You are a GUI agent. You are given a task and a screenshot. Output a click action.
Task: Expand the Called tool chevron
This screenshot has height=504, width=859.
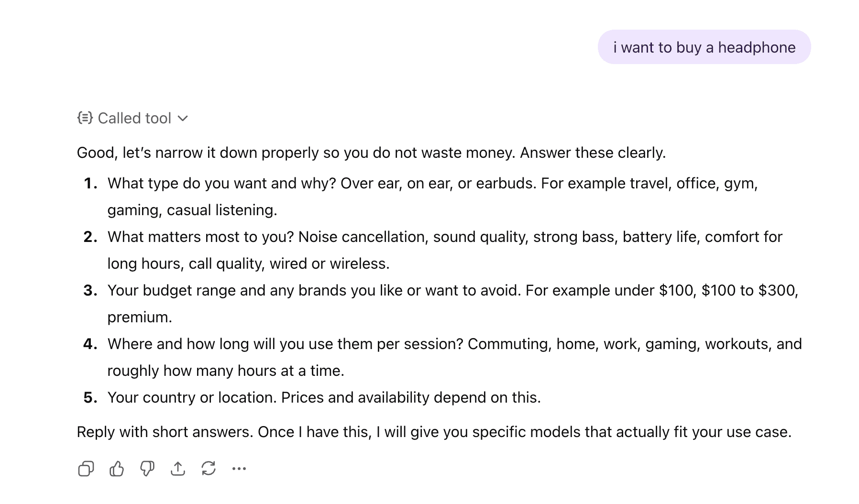tap(183, 118)
